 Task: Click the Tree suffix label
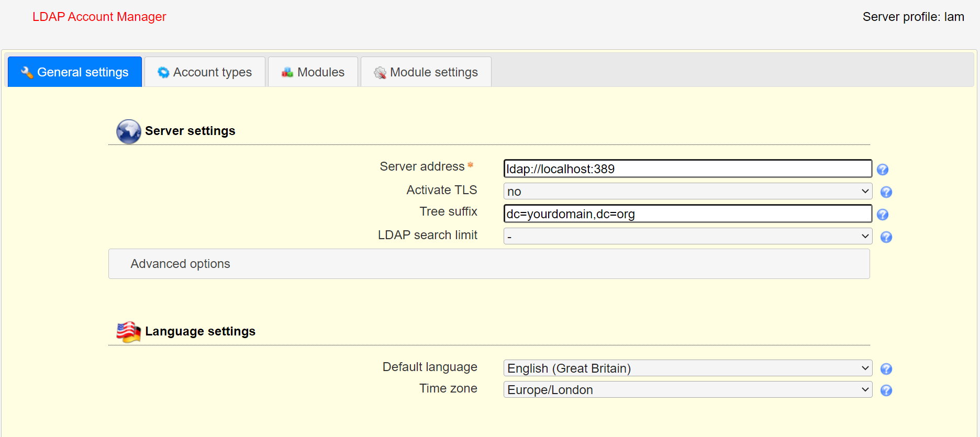click(x=448, y=211)
